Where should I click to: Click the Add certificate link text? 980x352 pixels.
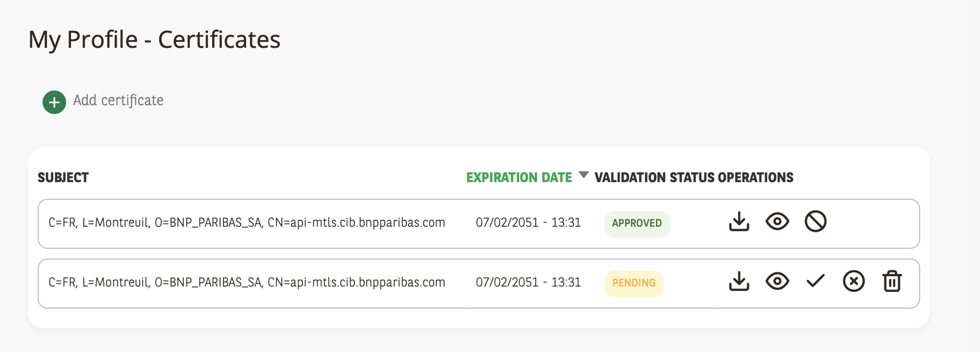[x=118, y=101]
